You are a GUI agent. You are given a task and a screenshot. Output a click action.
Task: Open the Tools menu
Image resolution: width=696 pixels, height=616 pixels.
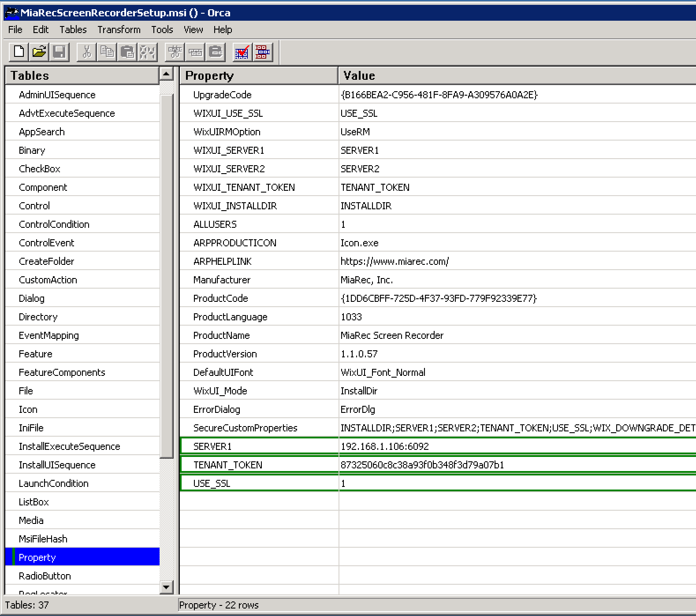[162, 30]
